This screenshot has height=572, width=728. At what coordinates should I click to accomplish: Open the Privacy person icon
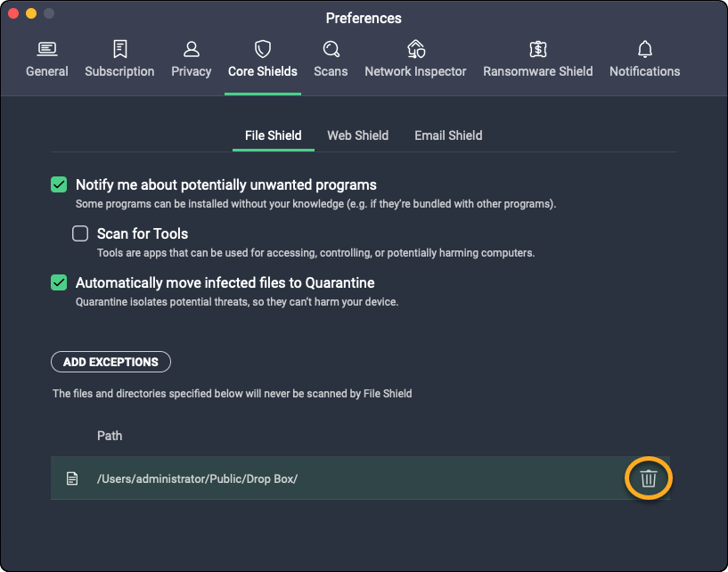pyautogui.click(x=192, y=49)
